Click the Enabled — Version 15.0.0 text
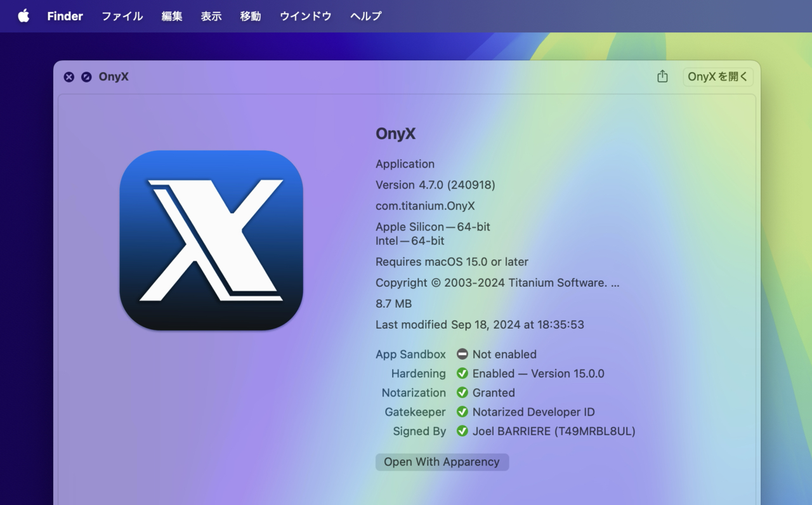Viewport: 812px width, 505px height. click(x=539, y=374)
